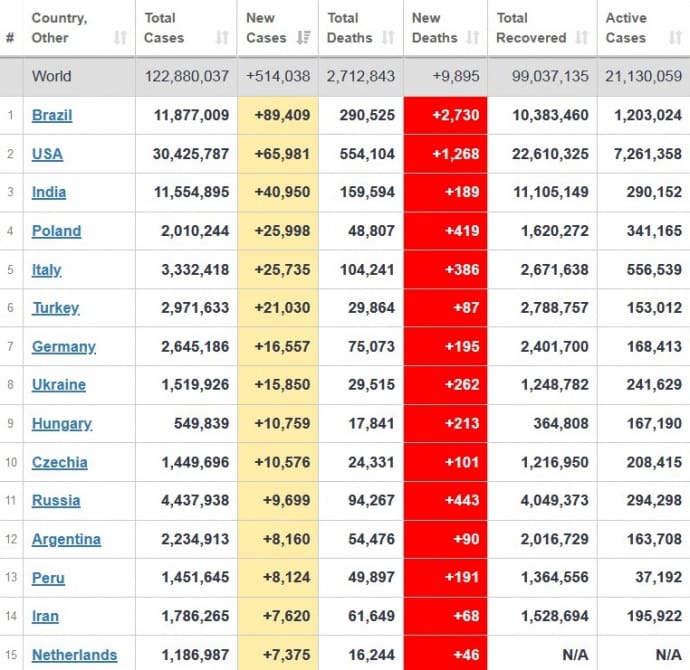This screenshot has width=690, height=670.
Task: Sort by Total Cases using its arrow icon
Action: pos(222,38)
